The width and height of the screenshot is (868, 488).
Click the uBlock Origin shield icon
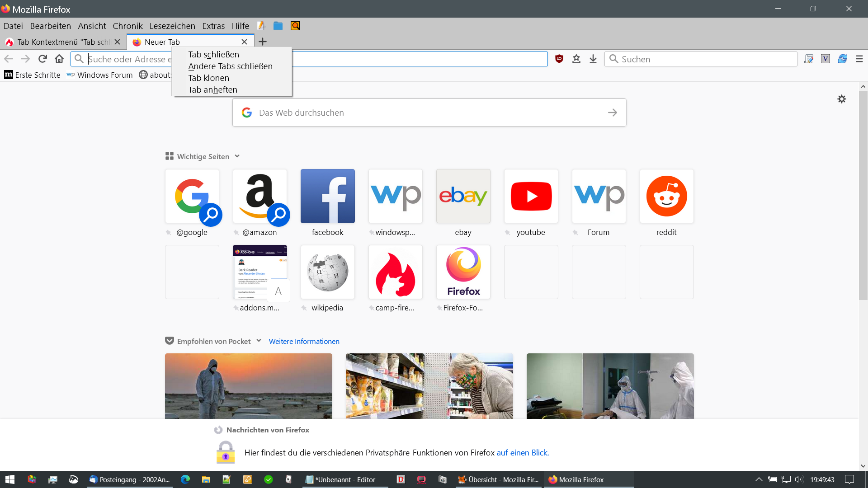(559, 59)
